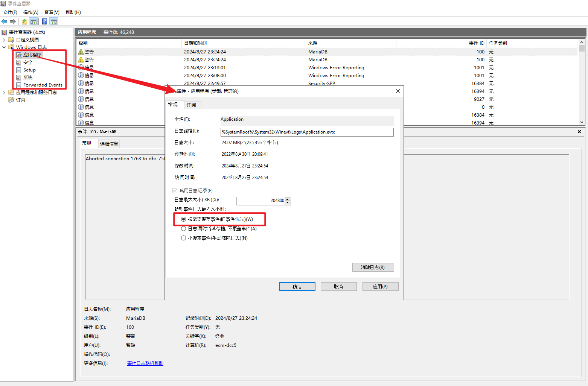Select the Forwarded Events log
Screen dimensions: 588x386
tap(43, 85)
